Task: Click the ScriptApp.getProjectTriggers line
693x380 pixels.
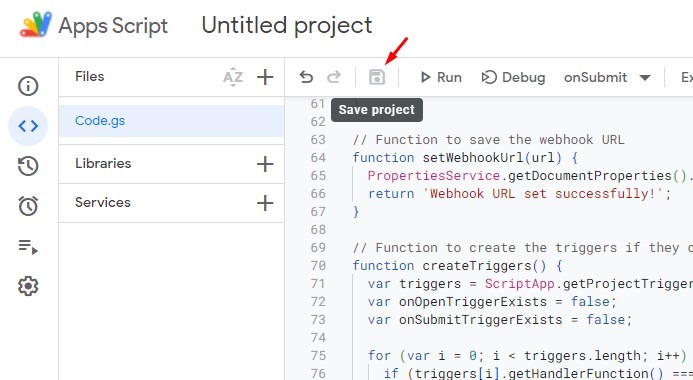Action: point(530,284)
